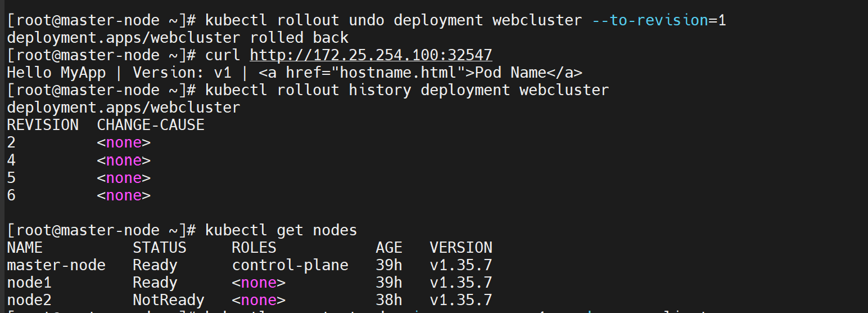Click the AGE value 38h
868x313 pixels.
point(389,300)
